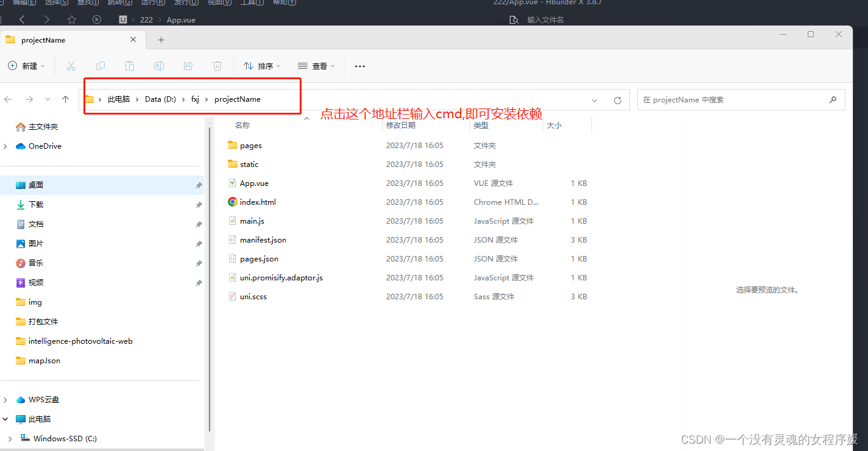Click the uni.scss file icon

point(232,296)
